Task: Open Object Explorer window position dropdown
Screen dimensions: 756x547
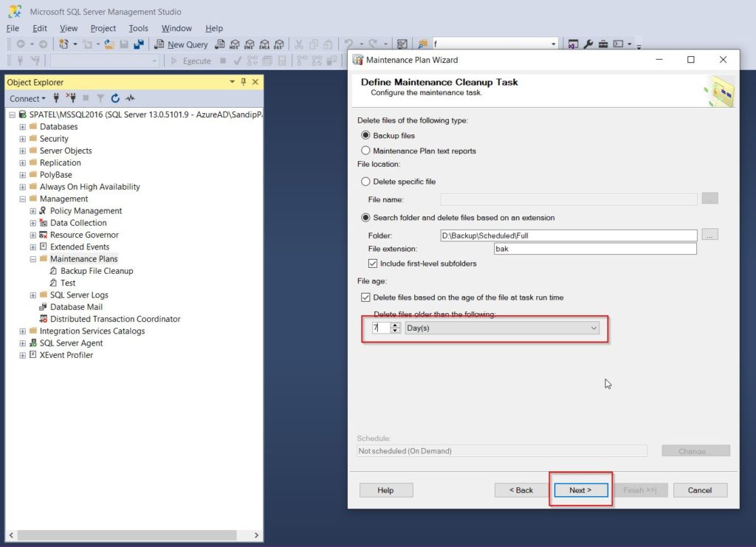Action: click(232, 82)
